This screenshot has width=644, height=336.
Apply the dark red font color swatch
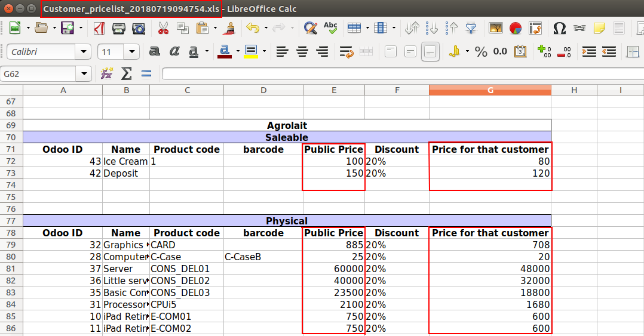[x=225, y=52]
